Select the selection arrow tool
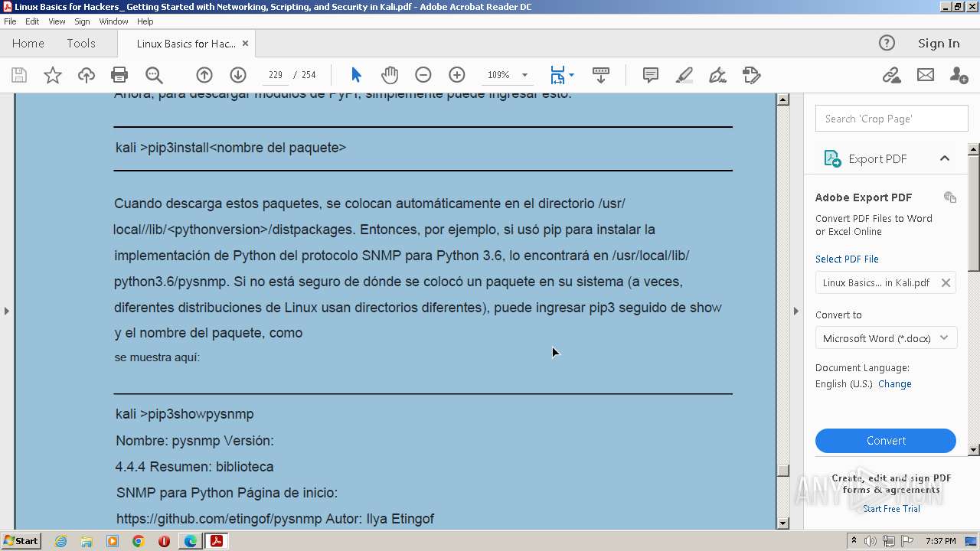Viewport: 980px width, 551px height. (x=356, y=75)
